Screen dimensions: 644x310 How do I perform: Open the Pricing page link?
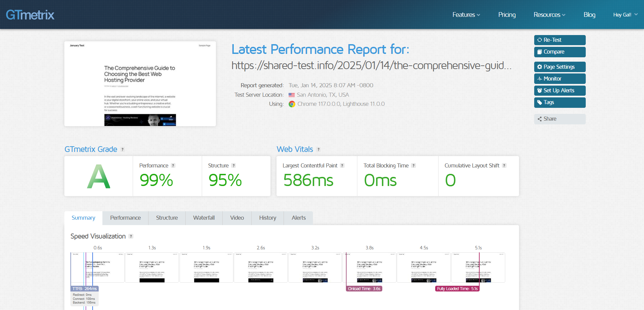point(507,14)
